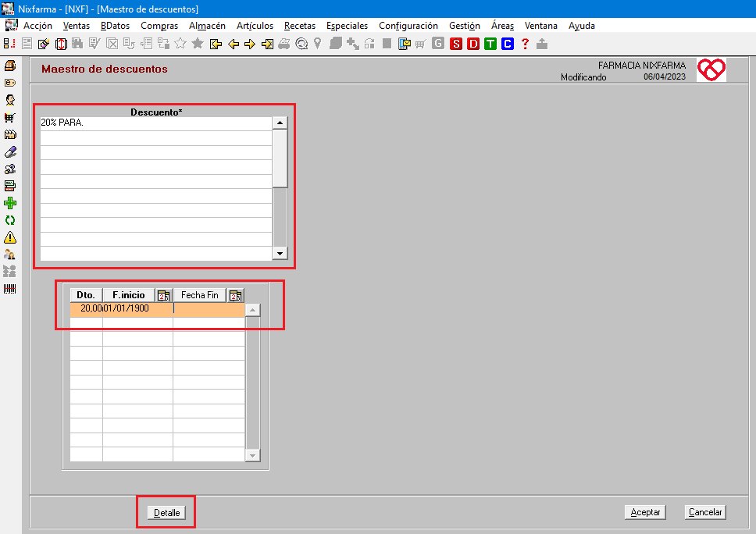The width and height of the screenshot is (756, 534).
Task: Click the 01/01/1900 start date cell
Action: point(138,308)
